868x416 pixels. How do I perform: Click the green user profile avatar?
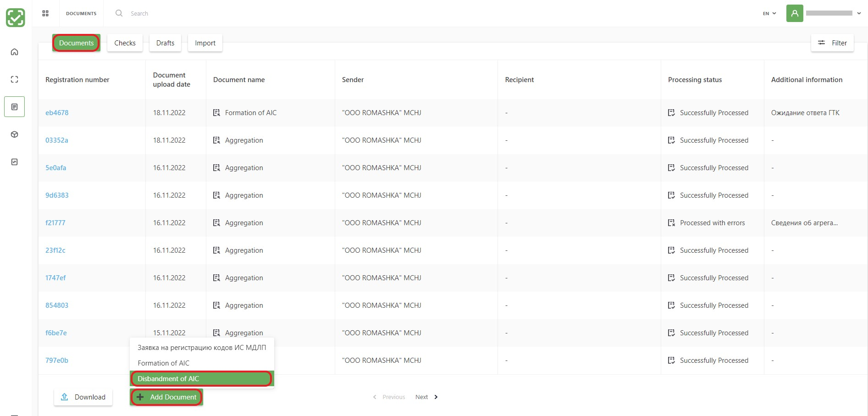pyautogui.click(x=795, y=13)
